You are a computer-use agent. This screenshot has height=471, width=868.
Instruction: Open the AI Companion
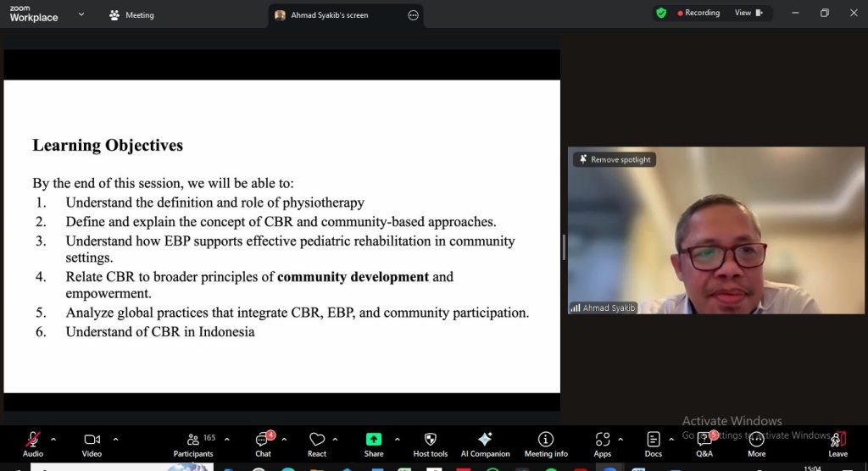click(485, 443)
